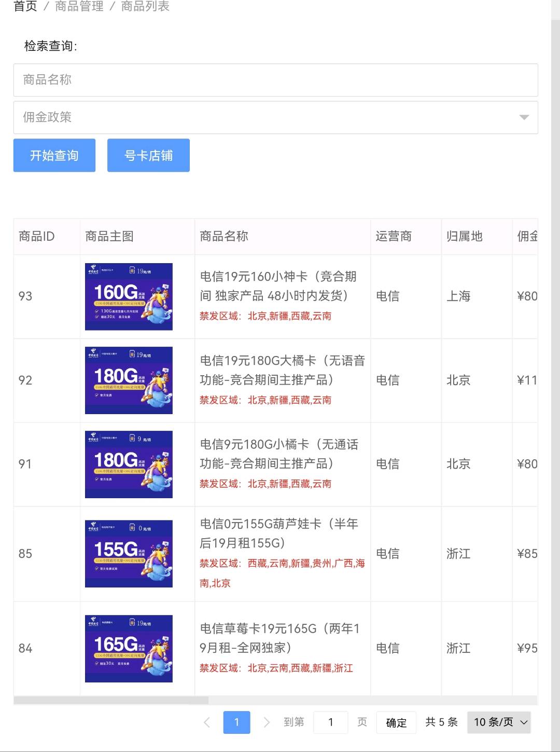
Task: Click the 确定 pagination button
Action: point(396,722)
